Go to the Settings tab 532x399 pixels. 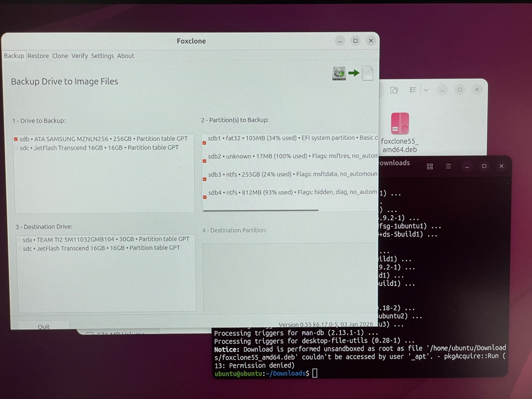point(102,56)
